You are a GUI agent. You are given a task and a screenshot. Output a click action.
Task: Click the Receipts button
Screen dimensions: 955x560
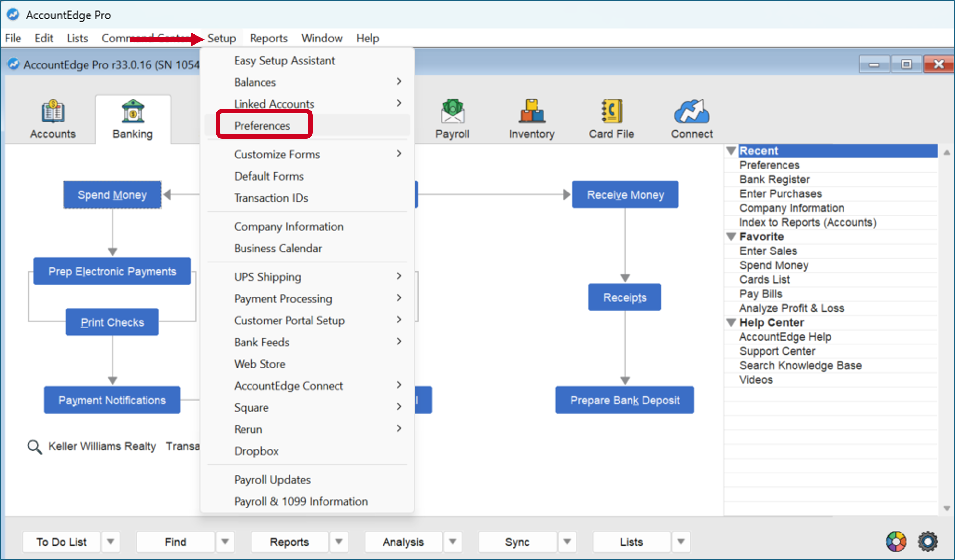pyautogui.click(x=625, y=297)
